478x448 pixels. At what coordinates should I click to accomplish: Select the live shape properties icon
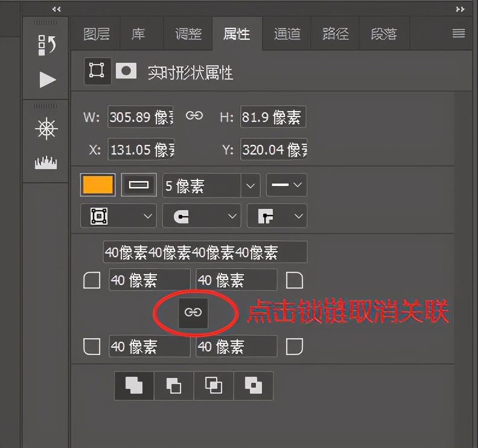coord(97,71)
